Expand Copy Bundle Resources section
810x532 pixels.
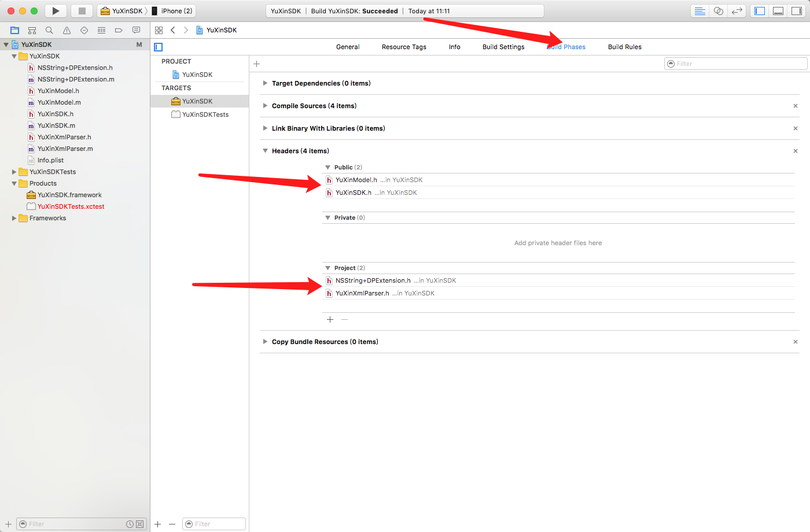[265, 342]
